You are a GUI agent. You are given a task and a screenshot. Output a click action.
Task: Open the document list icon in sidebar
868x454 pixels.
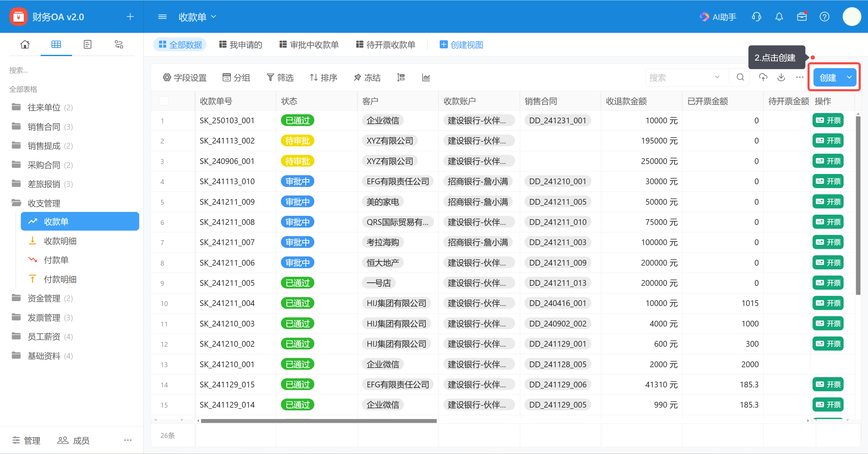[87, 45]
